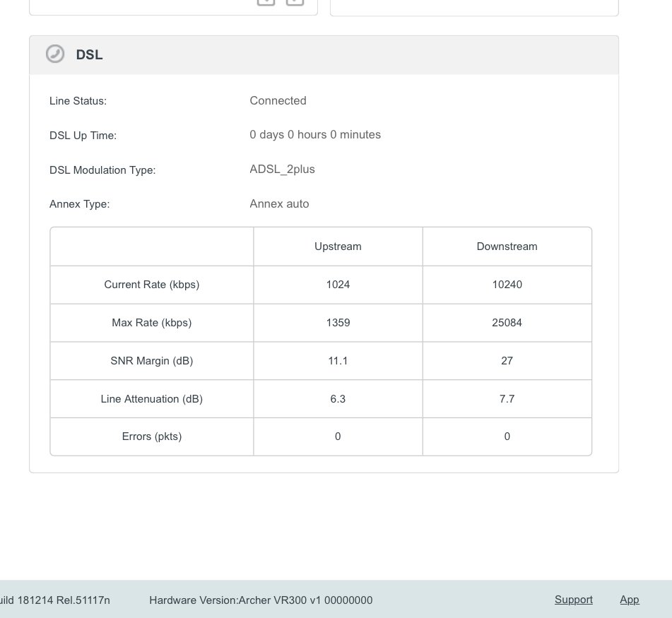
Task: Click the upstream SNR margin 11.1
Action: [338, 361]
